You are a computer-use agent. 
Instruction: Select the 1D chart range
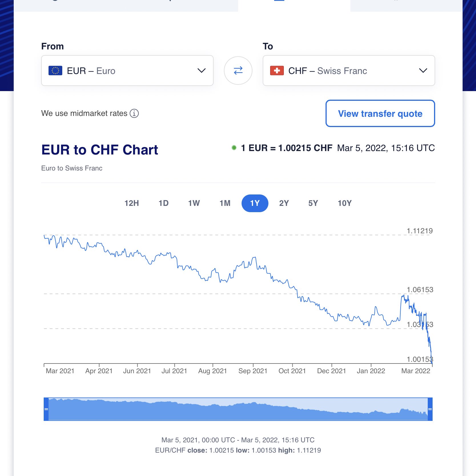pos(164,203)
